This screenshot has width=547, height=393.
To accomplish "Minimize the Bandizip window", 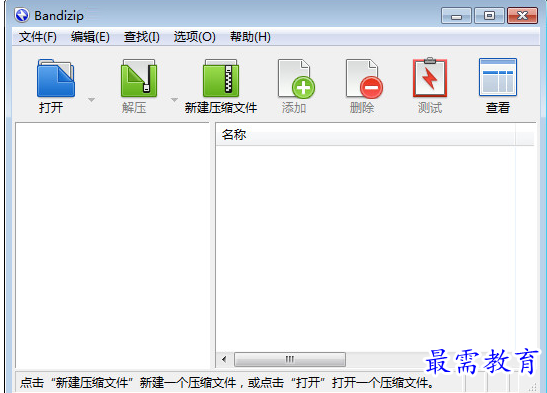I will 456,16.
